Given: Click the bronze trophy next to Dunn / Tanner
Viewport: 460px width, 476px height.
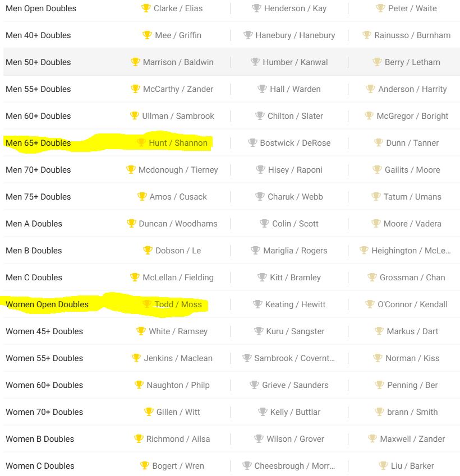Looking at the screenshot, I should tap(378, 142).
